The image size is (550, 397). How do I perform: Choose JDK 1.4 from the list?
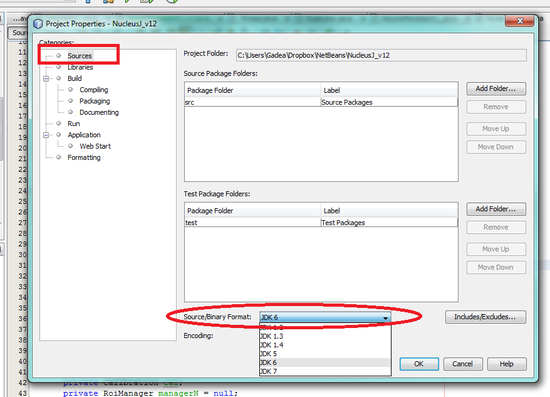point(325,345)
